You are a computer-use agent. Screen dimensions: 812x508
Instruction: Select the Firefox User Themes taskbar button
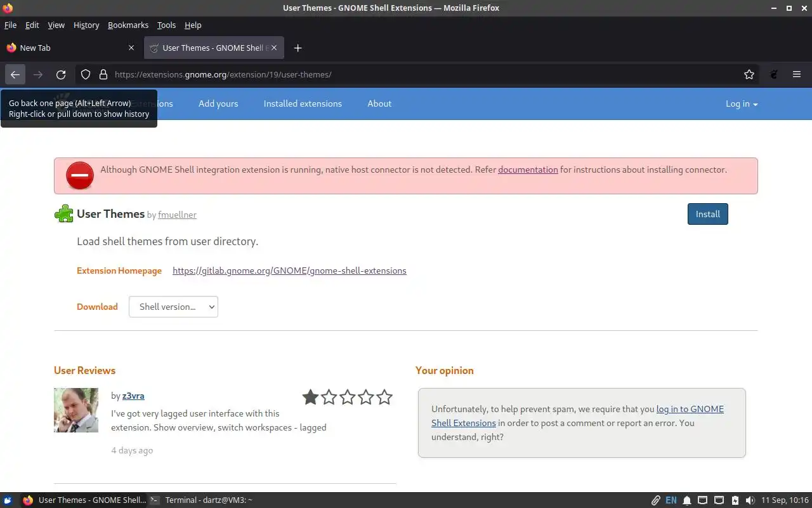(x=84, y=500)
